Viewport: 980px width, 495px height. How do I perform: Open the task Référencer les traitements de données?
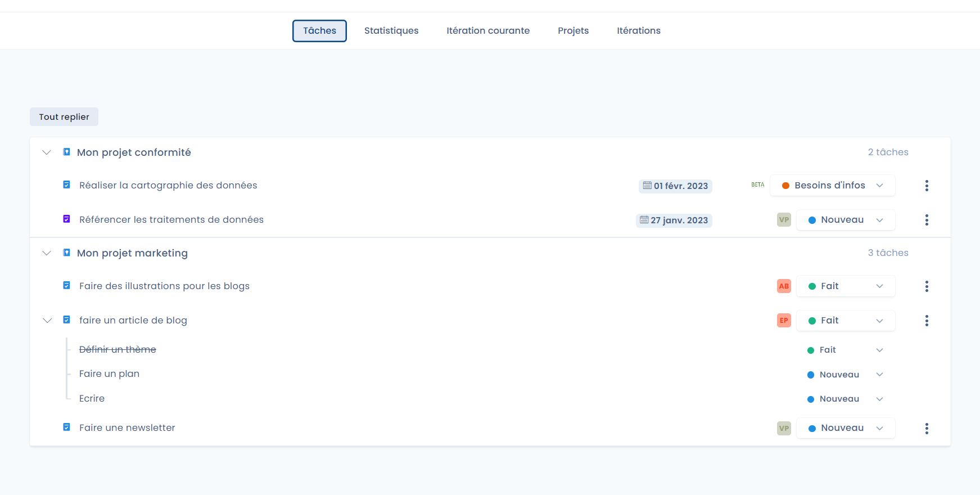171,219
